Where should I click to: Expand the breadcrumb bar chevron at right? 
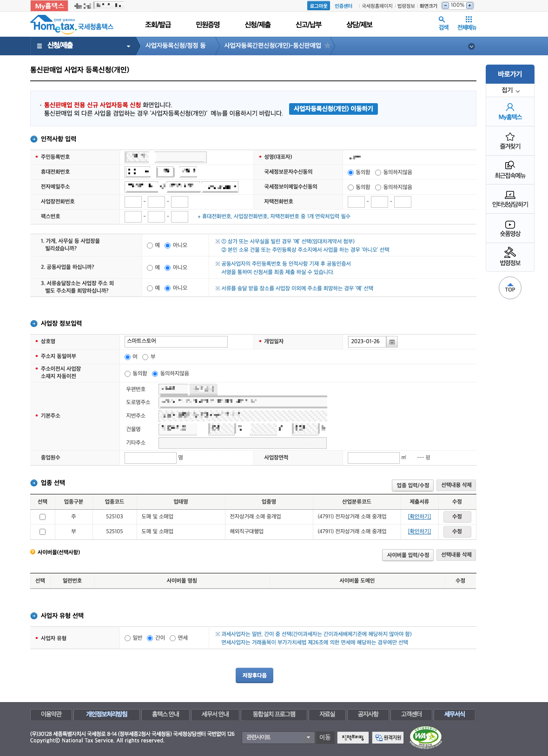(471, 46)
